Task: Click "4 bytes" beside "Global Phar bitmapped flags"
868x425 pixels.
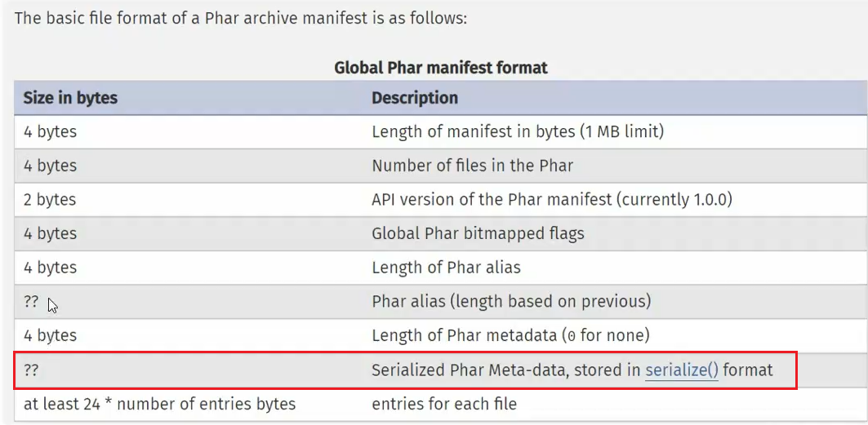Action: coord(50,234)
